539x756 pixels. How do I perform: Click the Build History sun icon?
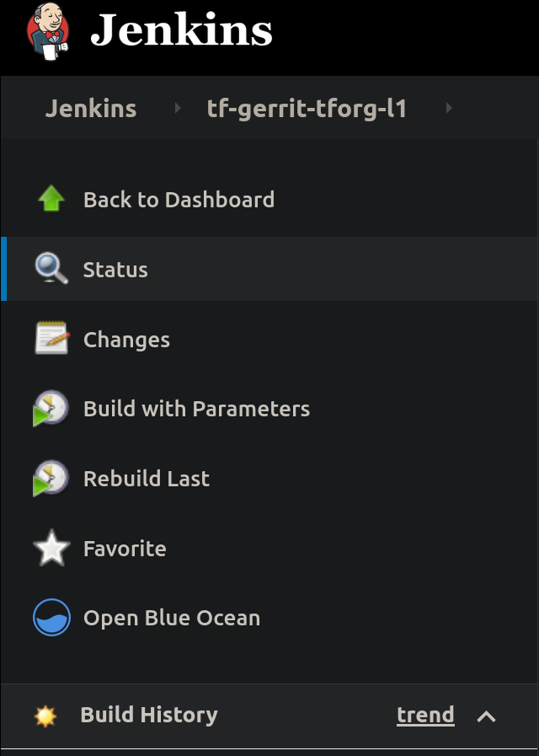point(45,716)
